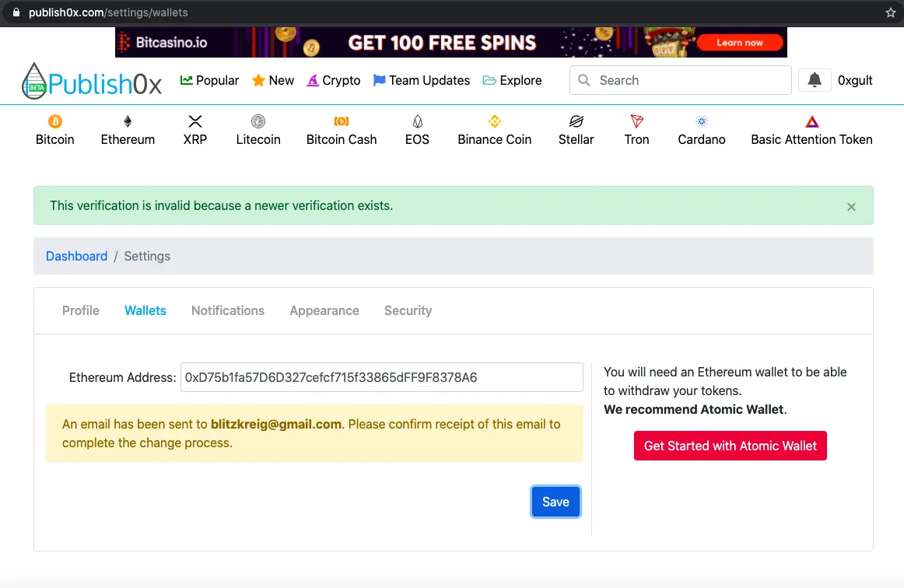Open the Explore menu item
Viewport: 904px width, 588px height.
click(x=512, y=80)
